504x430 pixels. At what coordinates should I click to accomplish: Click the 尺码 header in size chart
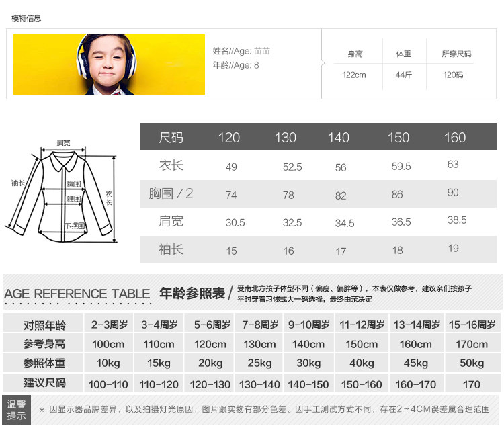(171, 138)
